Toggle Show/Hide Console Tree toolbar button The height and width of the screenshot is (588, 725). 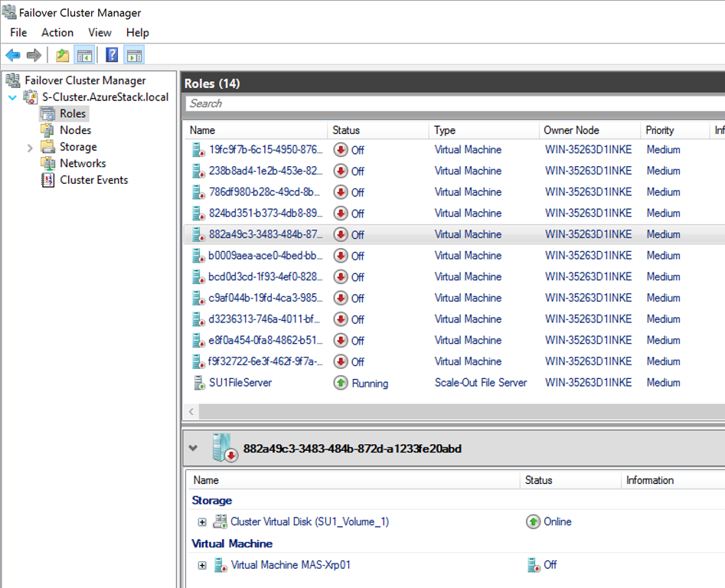(x=84, y=55)
